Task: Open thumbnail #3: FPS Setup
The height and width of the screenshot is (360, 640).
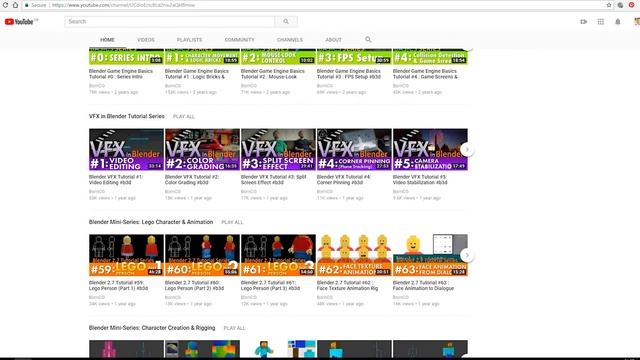Action: click(354, 56)
